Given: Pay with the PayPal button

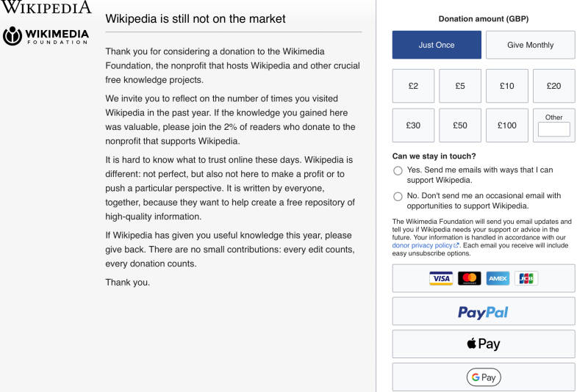Looking at the screenshot, I should pyautogui.click(x=483, y=311).
